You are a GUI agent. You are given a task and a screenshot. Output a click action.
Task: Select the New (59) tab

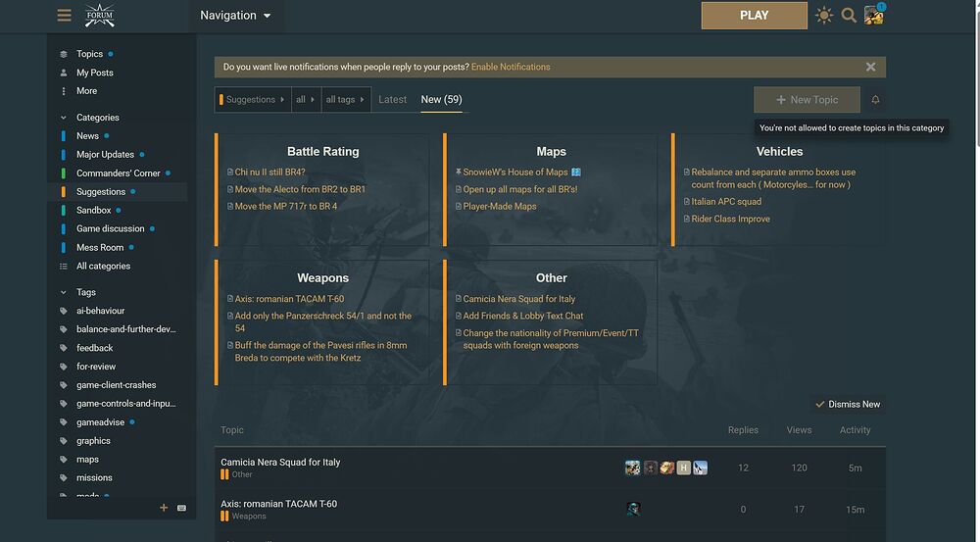[x=441, y=100]
